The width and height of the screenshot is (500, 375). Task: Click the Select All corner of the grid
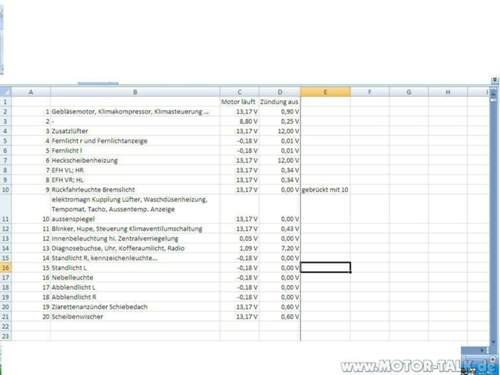tap(6, 92)
